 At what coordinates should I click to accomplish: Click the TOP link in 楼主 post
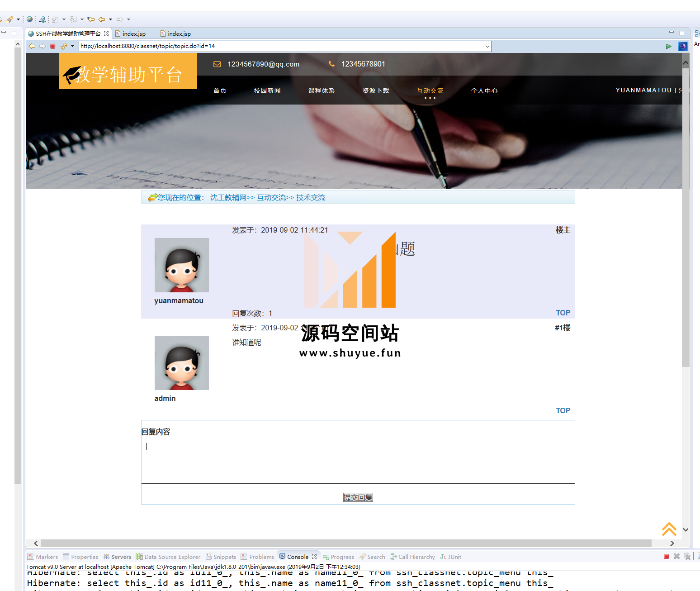[563, 313]
